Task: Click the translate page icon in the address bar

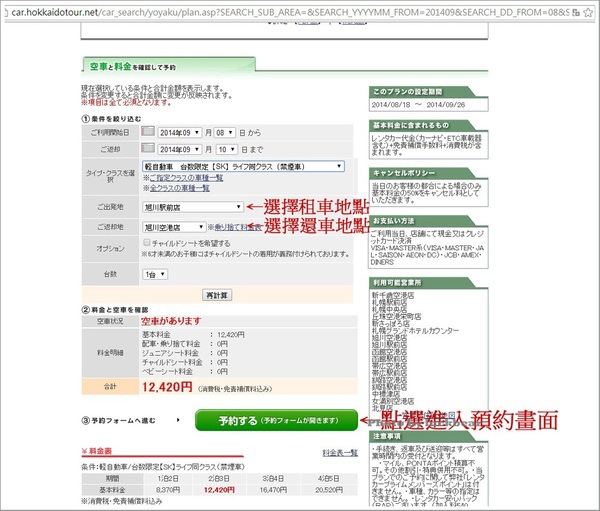Action: 576,13
